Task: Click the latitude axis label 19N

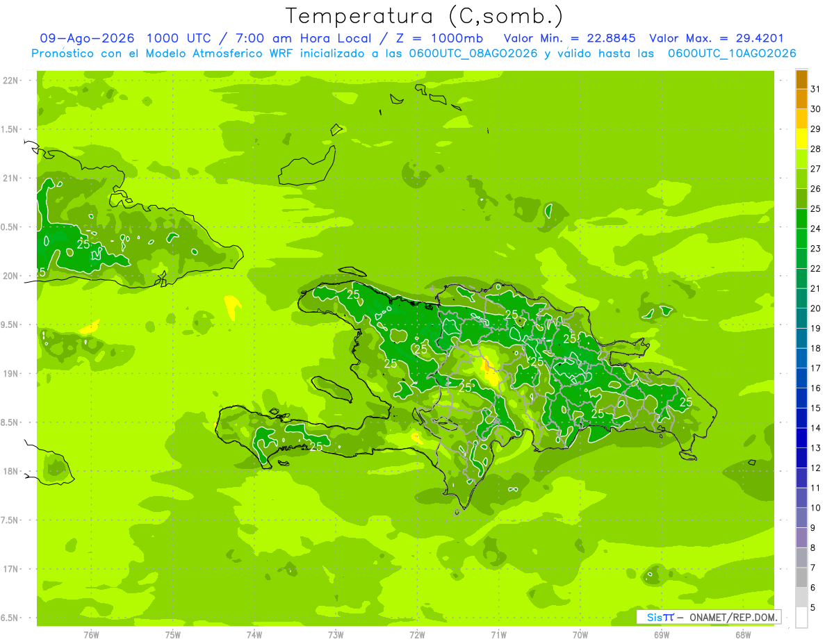Action: pyautogui.click(x=12, y=374)
